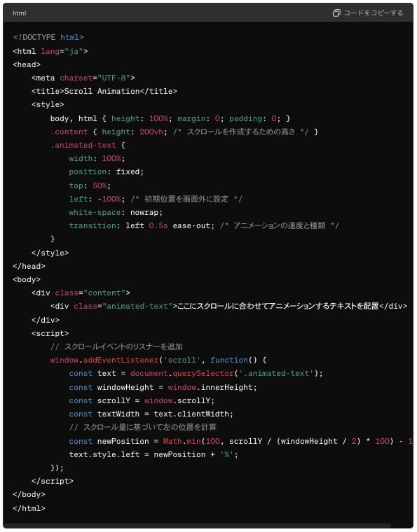The width and height of the screenshot is (417, 532).
Task: Click the closing style tag
Action: (x=50, y=253)
